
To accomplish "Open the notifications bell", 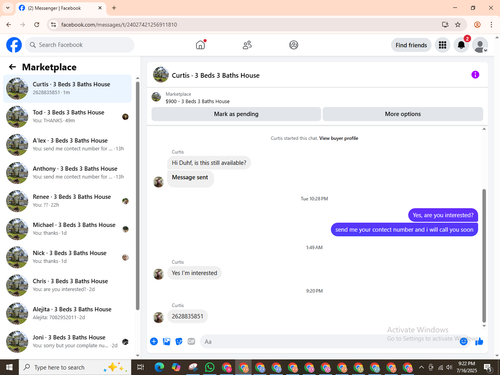I will tap(461, 45).
